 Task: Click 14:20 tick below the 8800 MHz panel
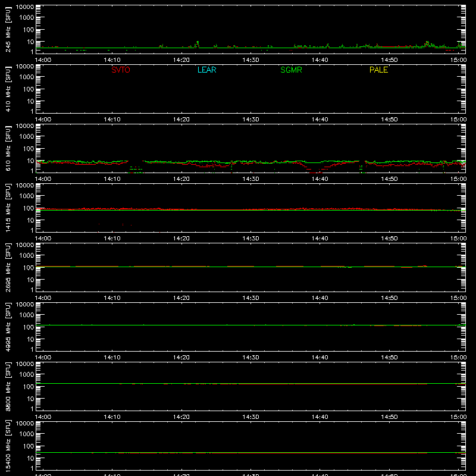pos(181,417)
